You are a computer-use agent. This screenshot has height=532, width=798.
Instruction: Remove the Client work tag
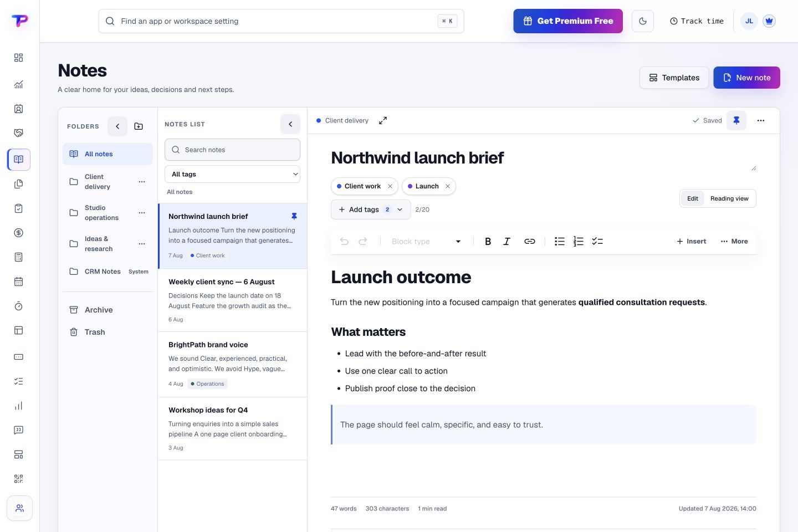click(390, 186)
